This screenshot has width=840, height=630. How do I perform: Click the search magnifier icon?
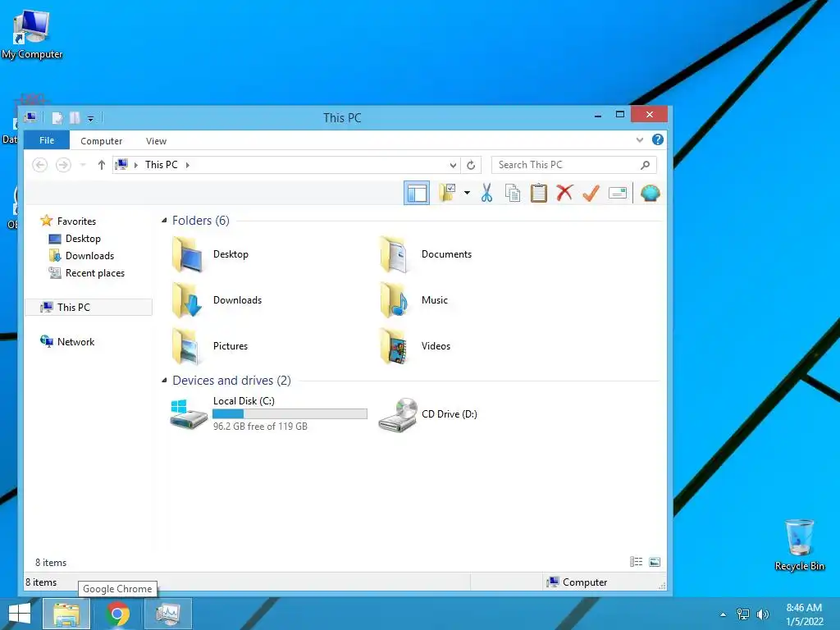[x=646, y=165]
